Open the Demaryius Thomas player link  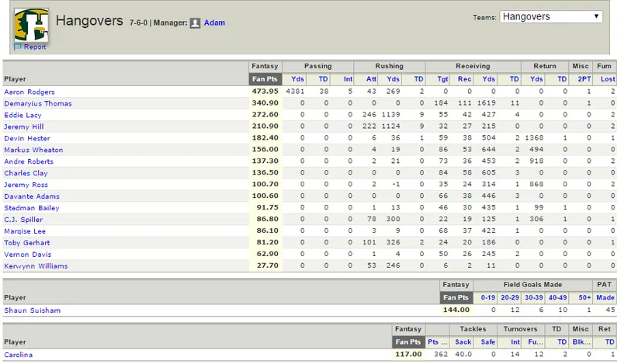[x=38, y=103]
